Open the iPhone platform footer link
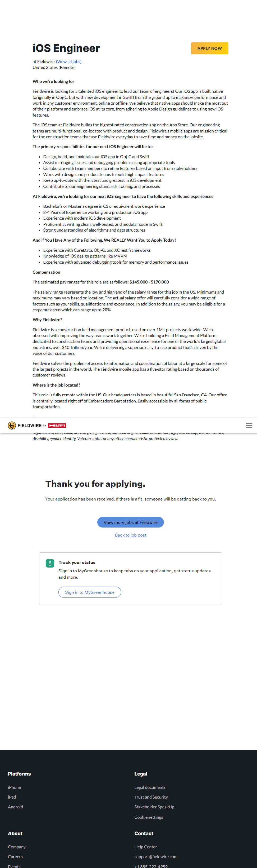Screen dimensions: 257x868 coord(15,787)
